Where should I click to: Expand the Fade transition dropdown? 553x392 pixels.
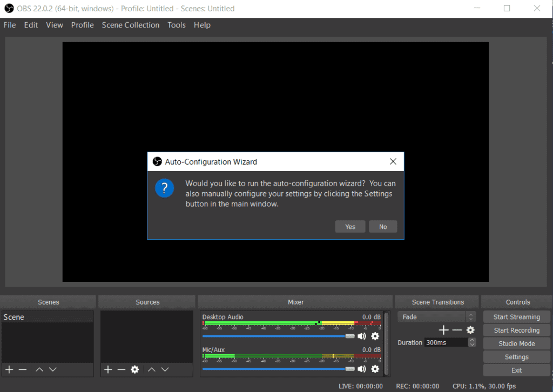tap(470, 317)
